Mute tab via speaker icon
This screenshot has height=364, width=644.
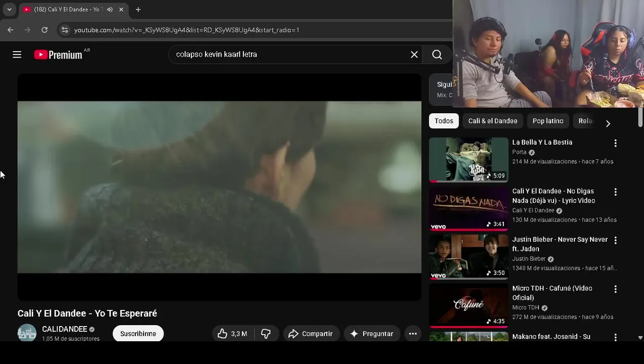110,10
